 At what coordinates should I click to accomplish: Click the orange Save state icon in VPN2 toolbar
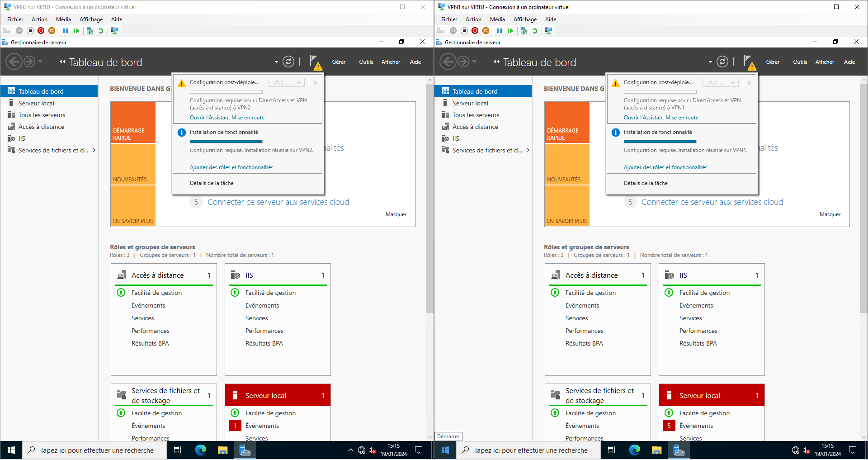point(52,31)
